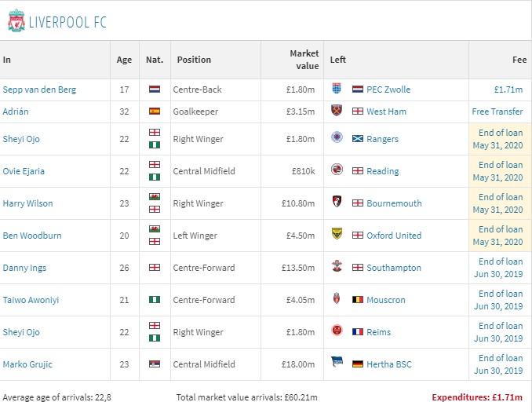Viewport: 532px width, 413px height.
Task: Sort by the Market value column header
Action: point(304,60)
